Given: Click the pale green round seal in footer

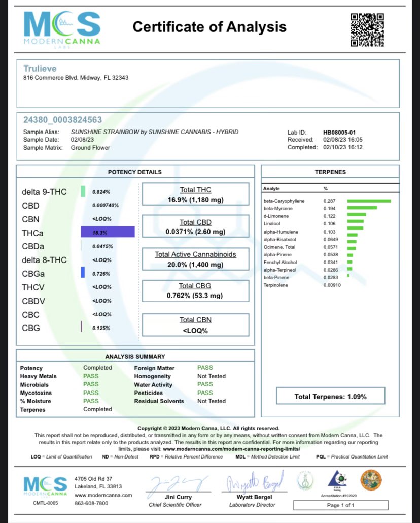Looking at the screenshot, I should pyautogui.click(x=305, y=480).
